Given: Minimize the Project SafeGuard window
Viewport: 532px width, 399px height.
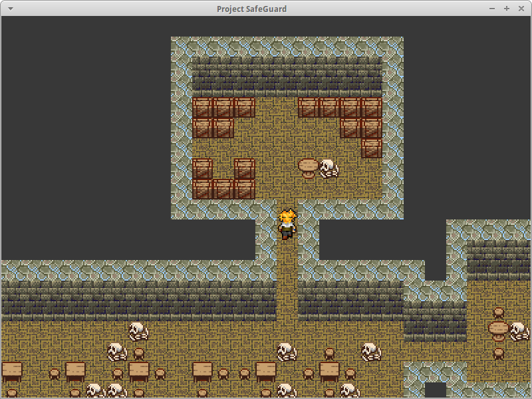Looking at the screenshot, I should coord(492,9).
